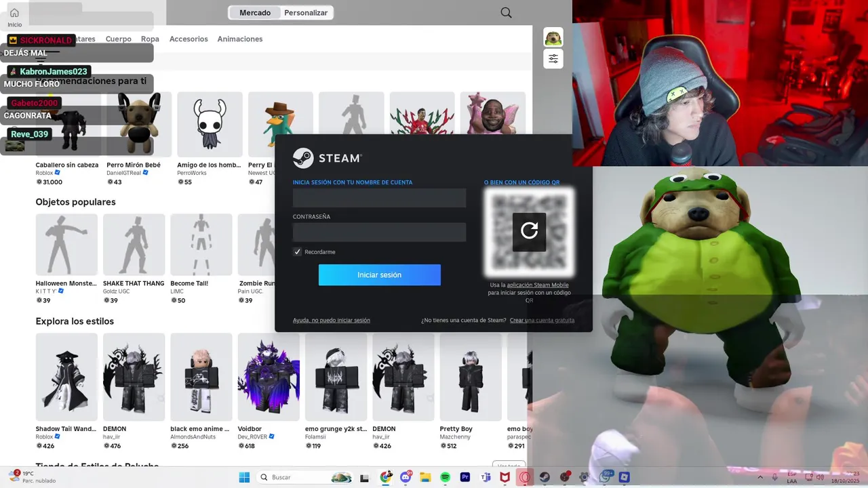Viewport: 868px width, 488px height.
Task: Open the Windows Start menu
Action: tap(244, 477)
